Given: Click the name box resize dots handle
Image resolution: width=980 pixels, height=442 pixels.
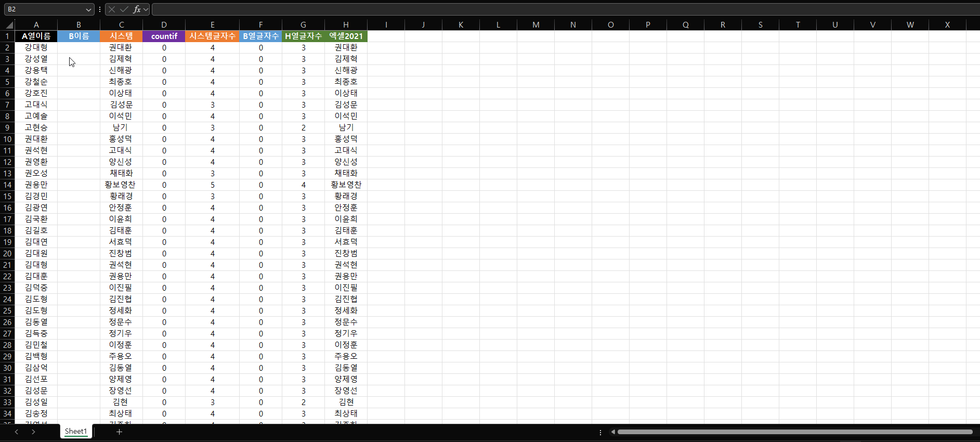Looking at the screenshot, I should pyautogui.click(x=100, y=9).
